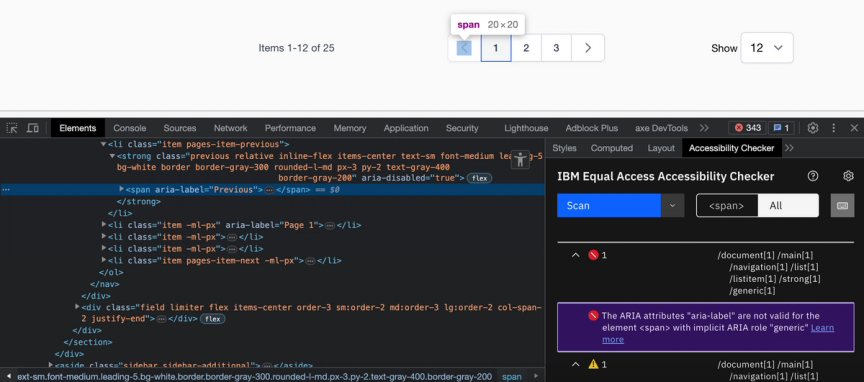Click the yellow warning icon in the second issue
This screenshot has height=382, width=864.
click(x=593, y=364)
